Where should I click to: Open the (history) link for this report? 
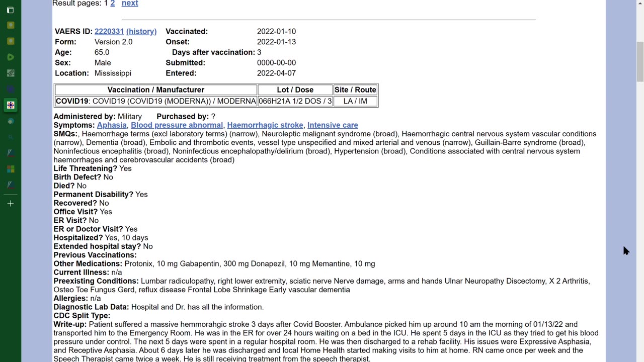tap(141, 31)
